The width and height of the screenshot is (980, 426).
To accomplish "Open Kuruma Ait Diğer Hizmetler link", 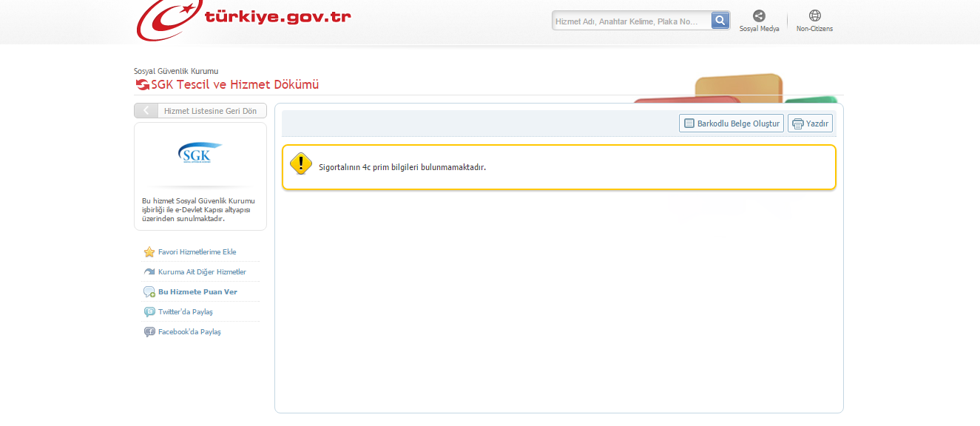I will [202, 272].
